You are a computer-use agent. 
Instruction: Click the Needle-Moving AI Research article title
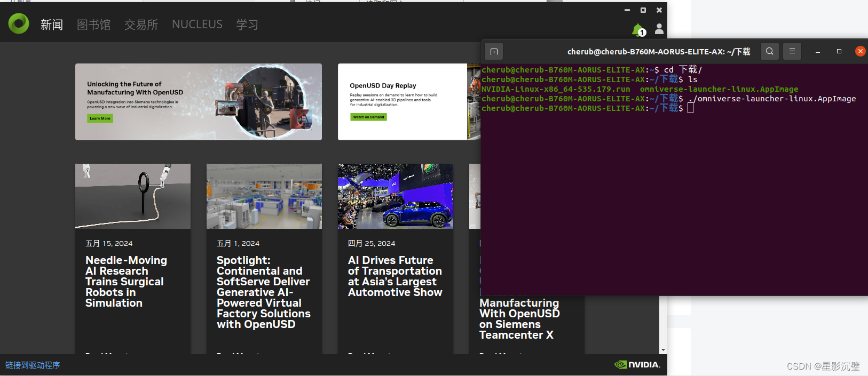coord(126,282)
